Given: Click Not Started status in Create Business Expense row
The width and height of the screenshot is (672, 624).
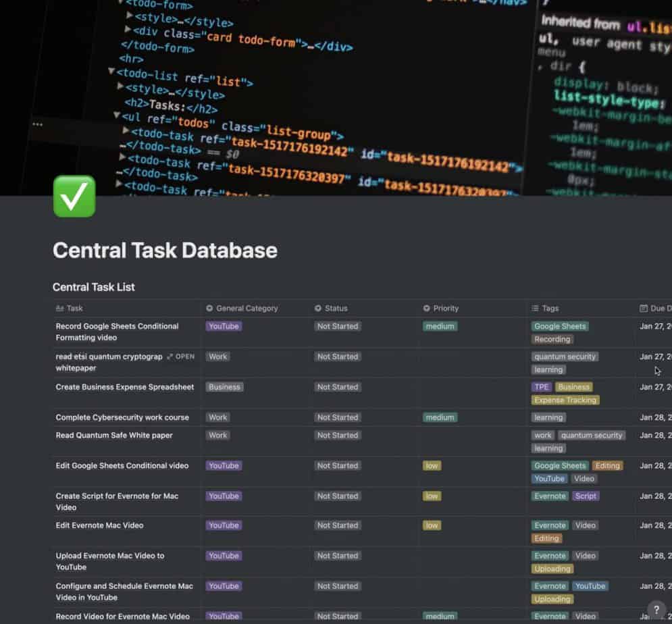Looking at the screenshot, I should point(338,387).
